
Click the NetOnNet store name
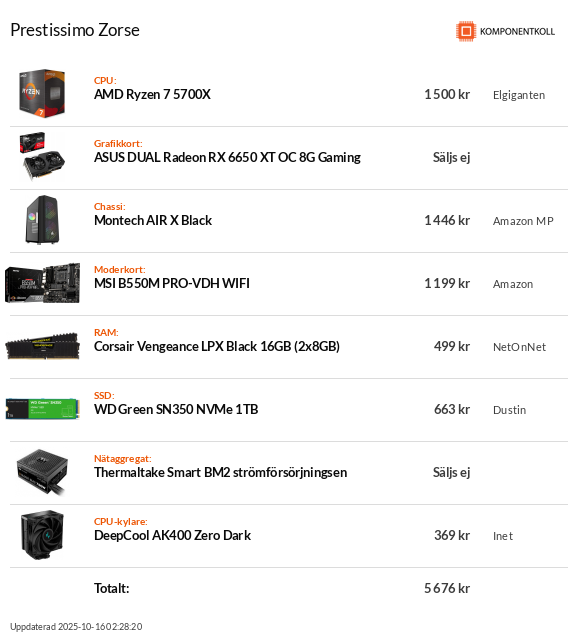point(519,347)
